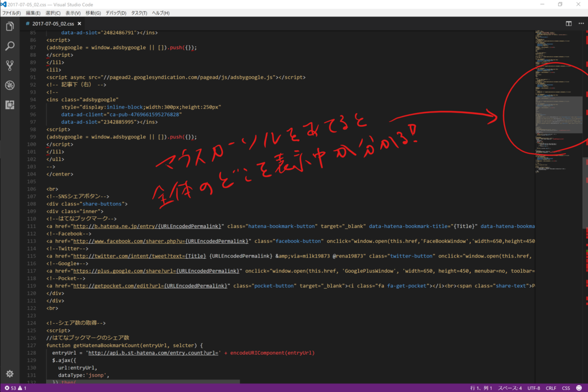Screen dimensions: 588x392
Task: Open the Source Control view icon
Action: click(10, 65)
